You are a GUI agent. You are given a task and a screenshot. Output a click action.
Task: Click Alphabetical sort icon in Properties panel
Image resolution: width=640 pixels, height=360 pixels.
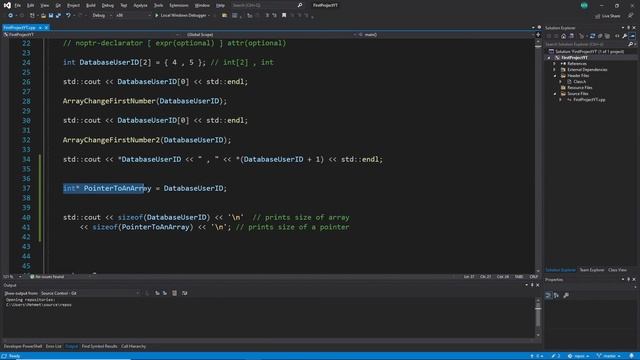(x=556, y=295)
